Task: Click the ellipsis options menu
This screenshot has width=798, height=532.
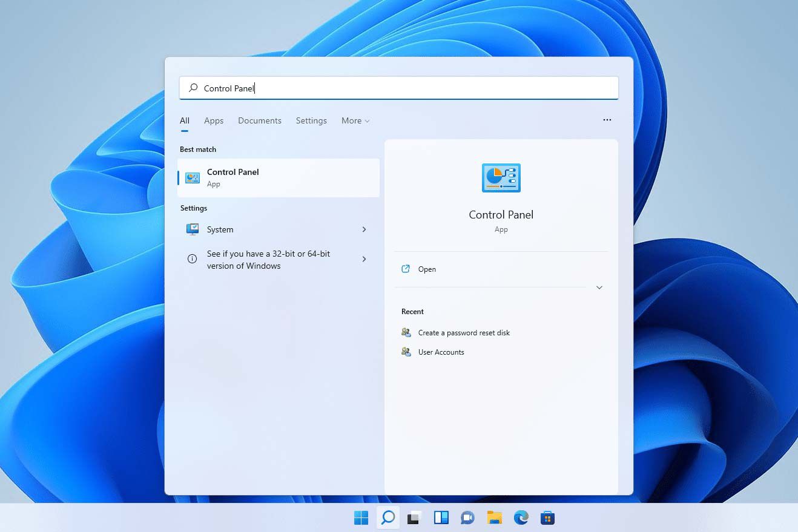Action: point(607,120)
